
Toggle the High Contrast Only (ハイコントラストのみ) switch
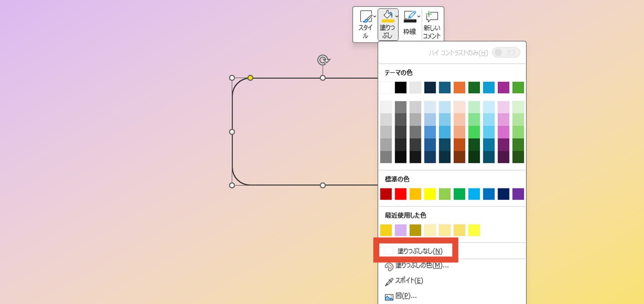506,53
